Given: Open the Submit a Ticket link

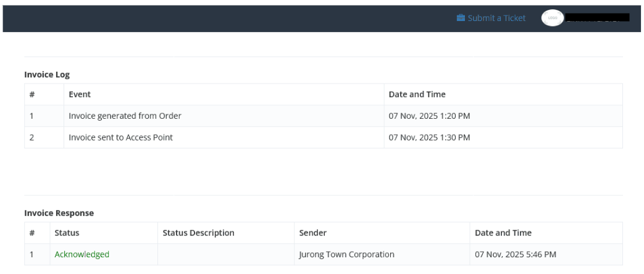Looking at the screenshot, I should [496, 18].
